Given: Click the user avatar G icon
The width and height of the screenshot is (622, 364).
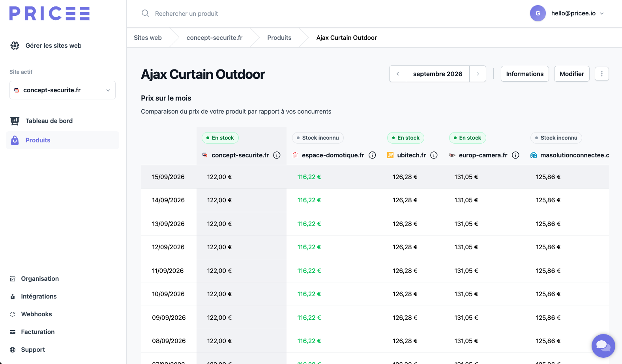Looking at the screenshot, I should (538, 13).
